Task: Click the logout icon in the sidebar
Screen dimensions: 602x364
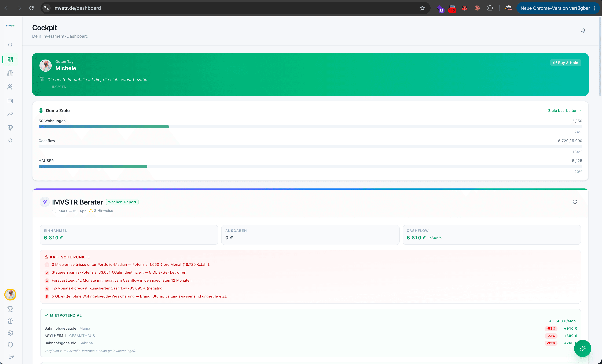Action: (x=11, y=356)
